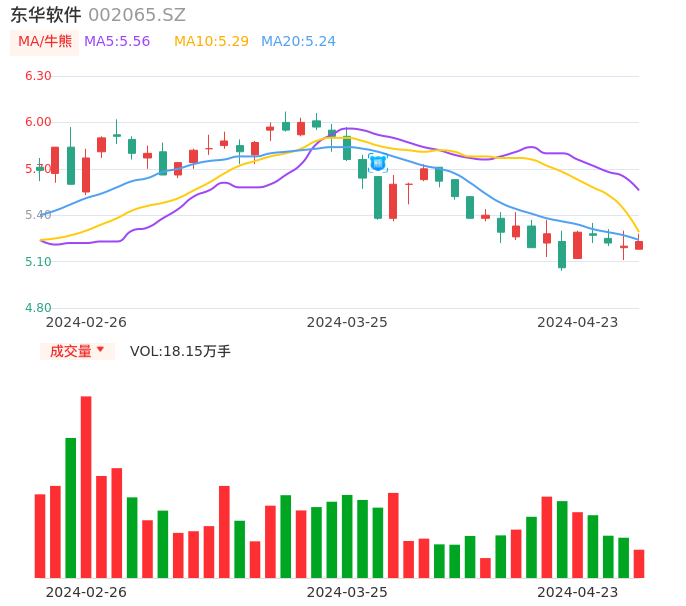
Task: Toggle the MA10 yellow line legend
Action: 211,42
